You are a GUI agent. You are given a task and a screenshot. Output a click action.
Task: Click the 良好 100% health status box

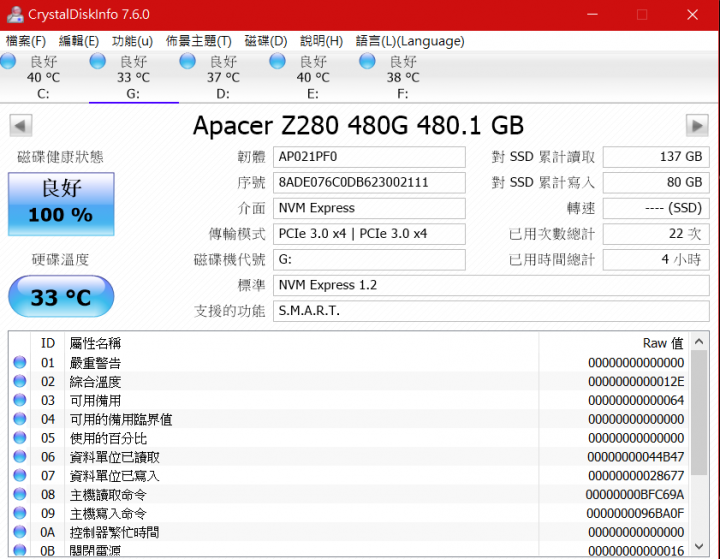point(61,203)
